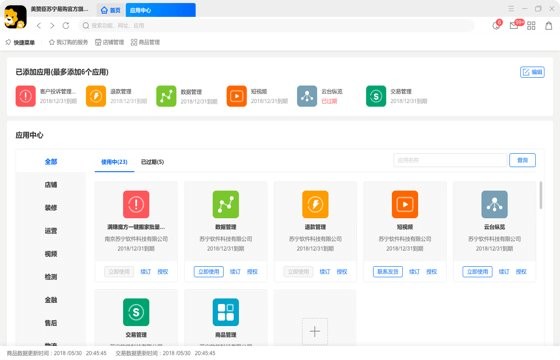Click the refresh page icon
This screenshot has height=360, width=560.
pyautogui.click(x=66, y=26)
